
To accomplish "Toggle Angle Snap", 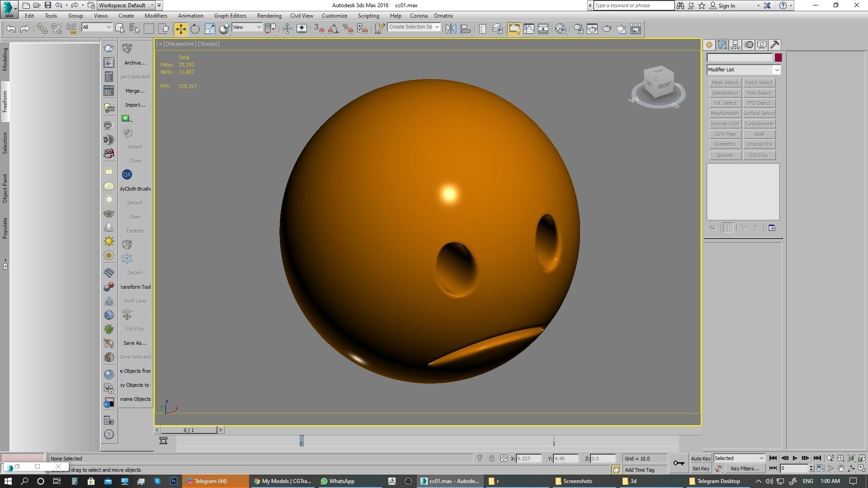I will point(333,29).
